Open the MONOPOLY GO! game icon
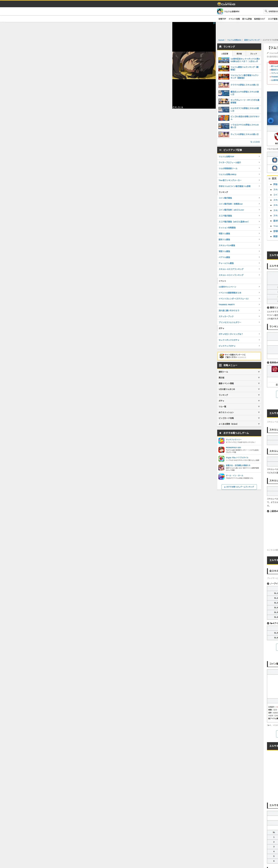Screen dimensions: 278x868 (x=221, y=450)
